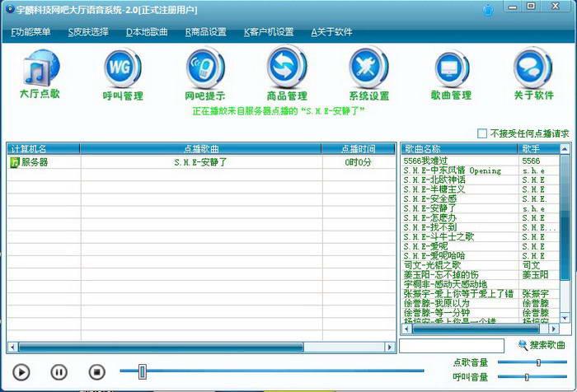Click the app logo in the title bar
Image resolution: width=577 pixels, height=392 pixels.
tap(10, 9)
